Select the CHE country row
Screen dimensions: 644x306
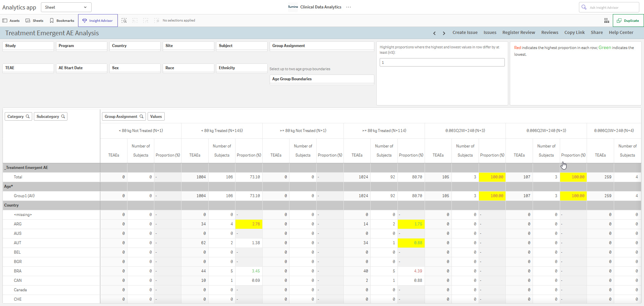pos(51,299)
